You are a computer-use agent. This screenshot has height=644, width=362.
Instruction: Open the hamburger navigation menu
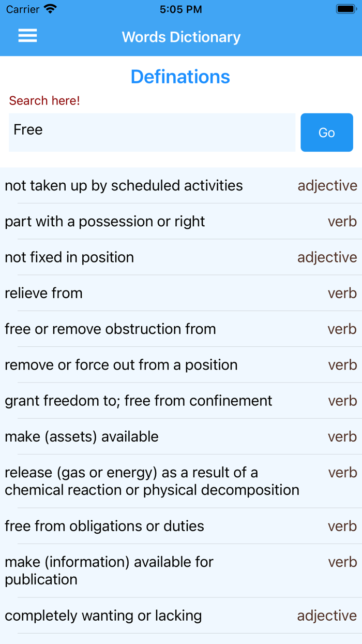[x=27, y=36]
